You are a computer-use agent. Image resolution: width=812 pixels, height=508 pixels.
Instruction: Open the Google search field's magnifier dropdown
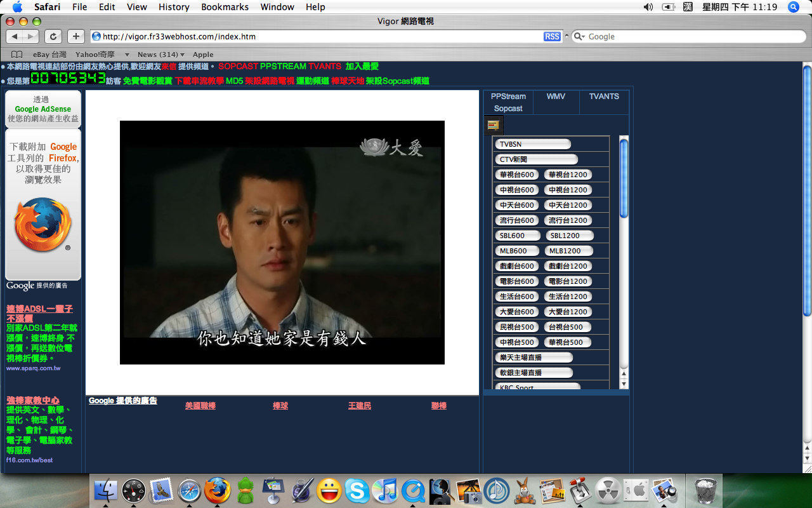coord(579,37)
